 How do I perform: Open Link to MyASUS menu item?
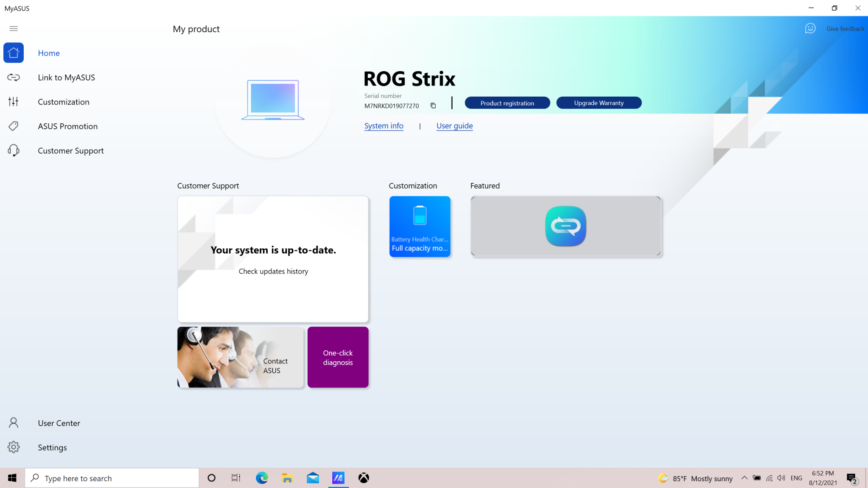coord(66,78)
